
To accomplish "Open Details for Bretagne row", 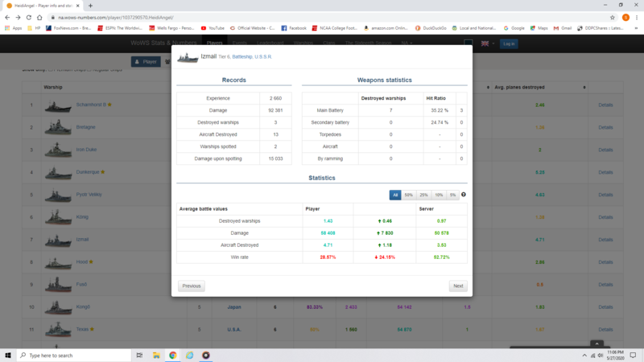I will (605, 128).
